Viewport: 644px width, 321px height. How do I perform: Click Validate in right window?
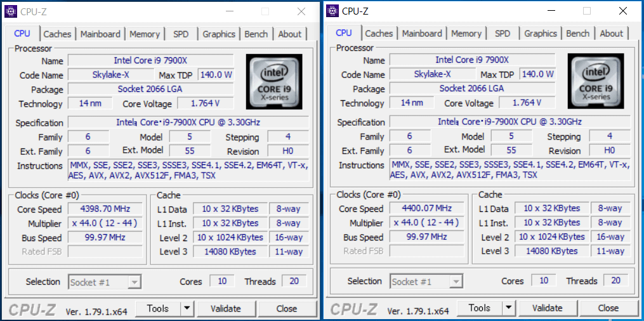[548, 308]
